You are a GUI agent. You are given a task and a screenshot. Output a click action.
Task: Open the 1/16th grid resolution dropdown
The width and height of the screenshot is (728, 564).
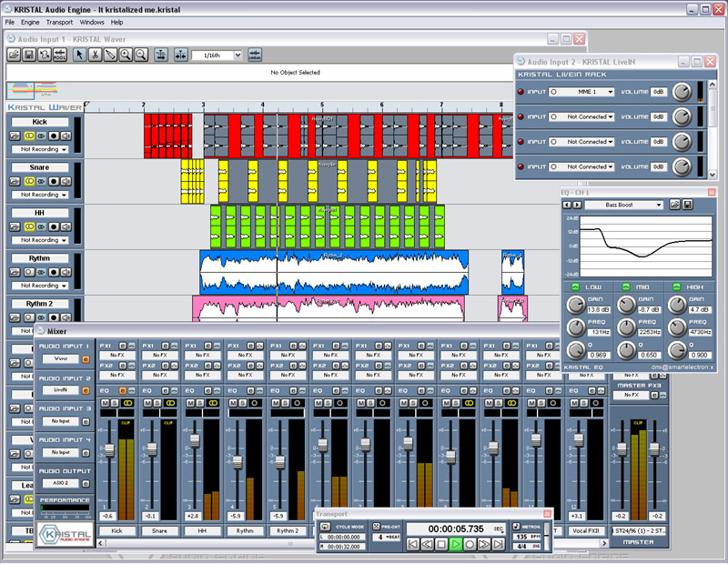point(215,55)
